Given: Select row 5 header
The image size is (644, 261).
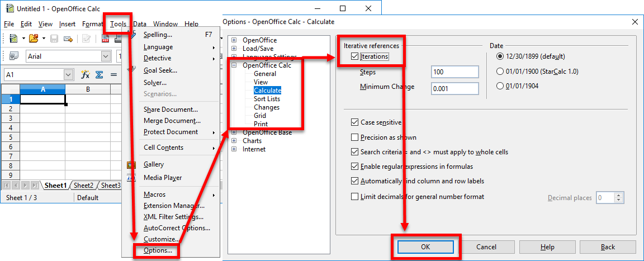Looking at the screenshot, I should pyautogui.click(x=10, y=137).
